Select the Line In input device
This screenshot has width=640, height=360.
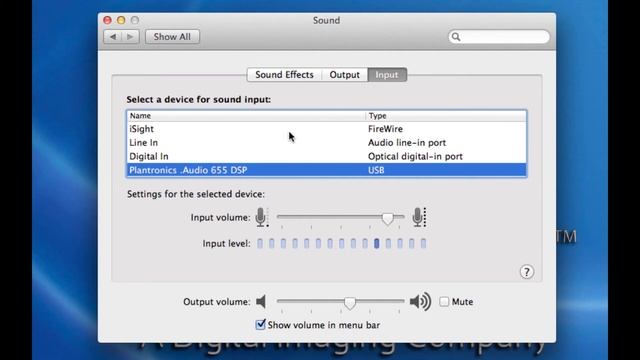pos(327,143)
